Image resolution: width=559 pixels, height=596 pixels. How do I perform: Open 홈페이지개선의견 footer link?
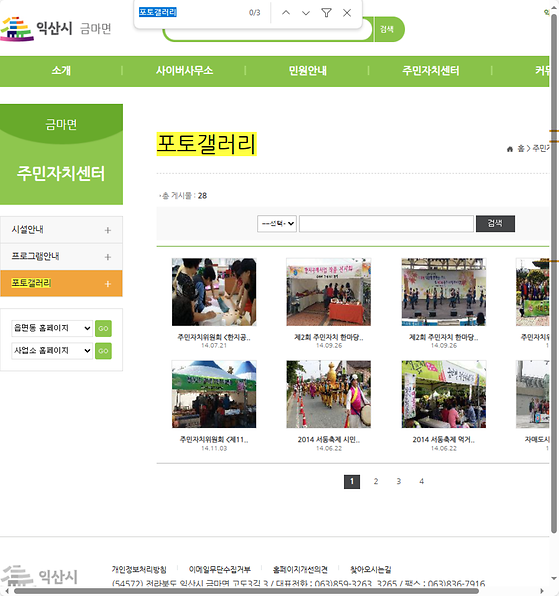pos(300,569)
